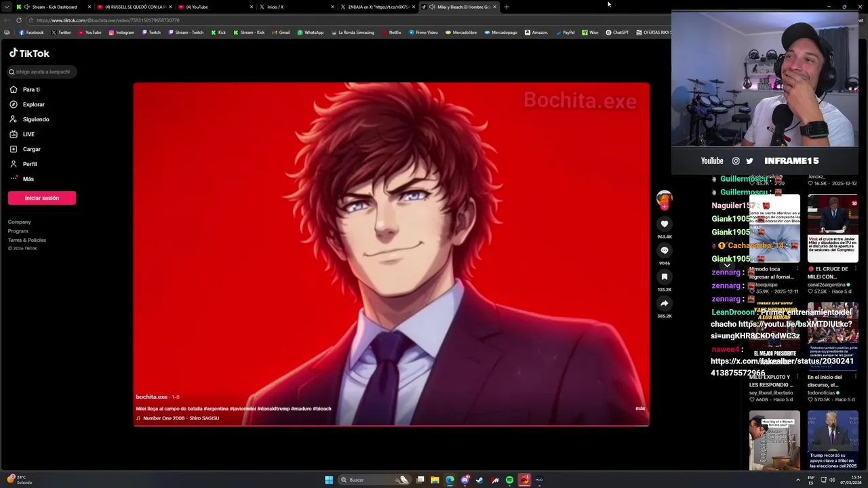This screenshot has height=488, width=868.
Task: Open the Instagram bookmark
Action: point(121,33)
